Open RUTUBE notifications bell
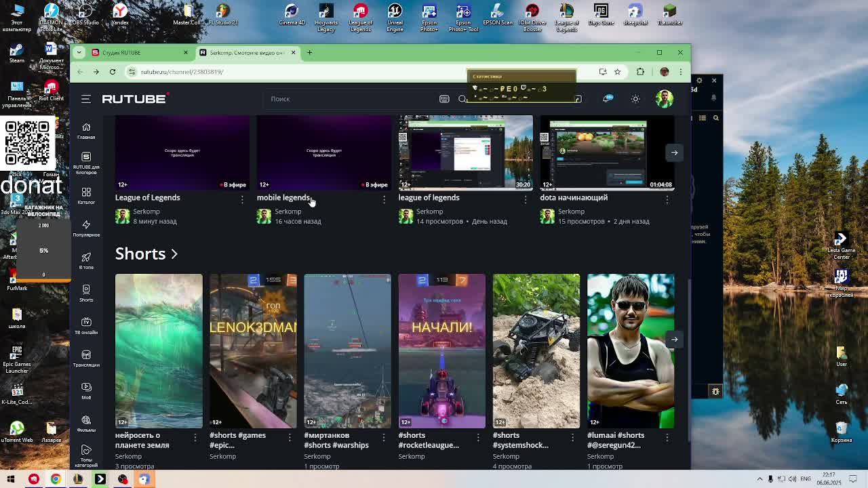The height and width of the screenshot is (488, 868). coord(607,99)
